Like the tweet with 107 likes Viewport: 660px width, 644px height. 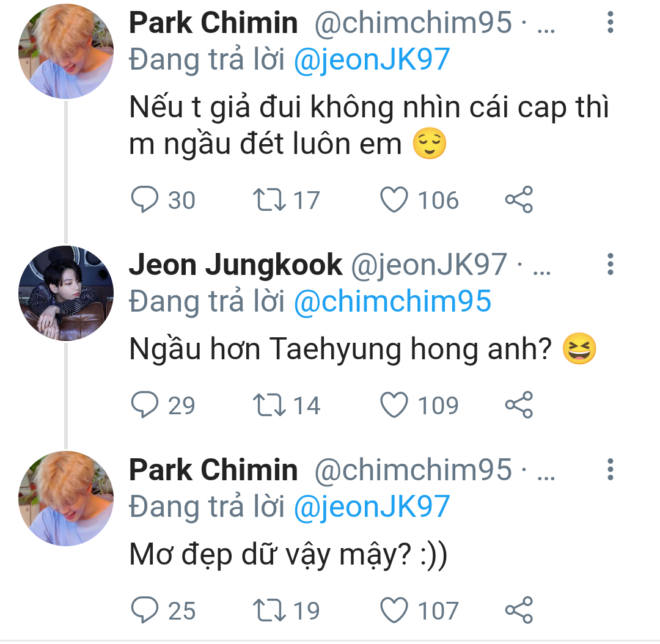(394, 611)
